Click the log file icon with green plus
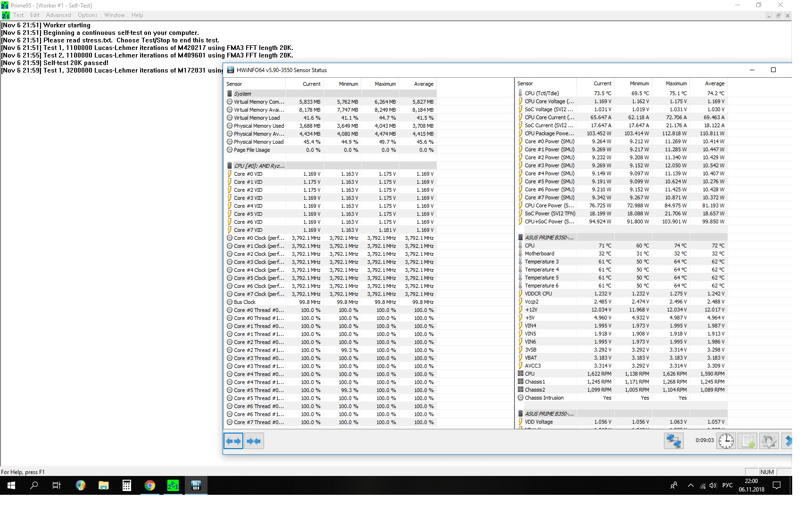 coord(747,441)
